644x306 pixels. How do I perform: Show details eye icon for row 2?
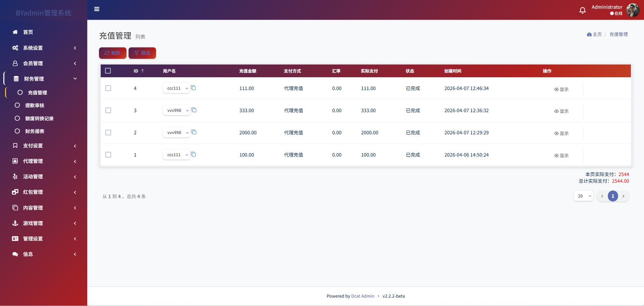click(x=556, y=133)
